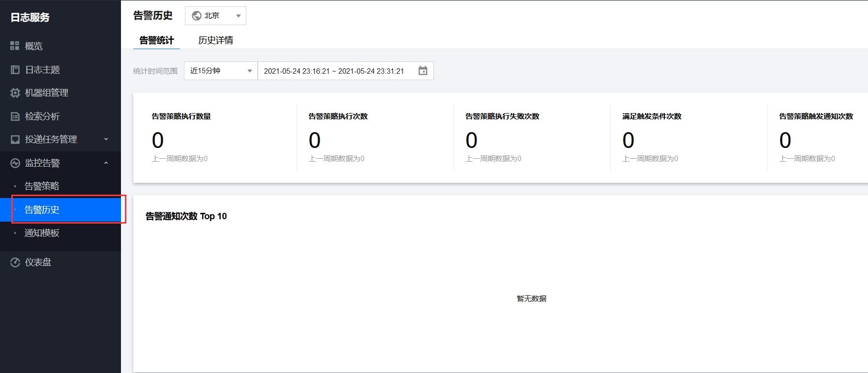Click the 告警通知次数 Top 10 heading
This screenshot has width=868, height=373.
[x=186, y=216]
